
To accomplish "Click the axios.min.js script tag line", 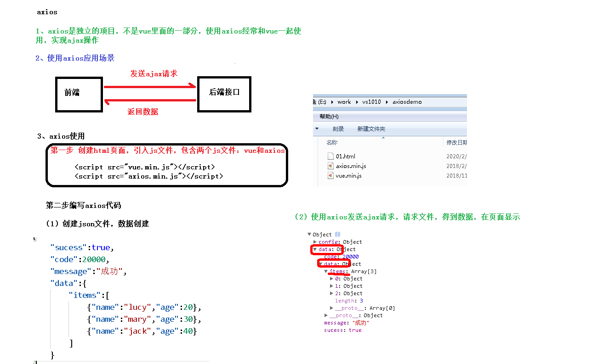I will tap(148, 176).
